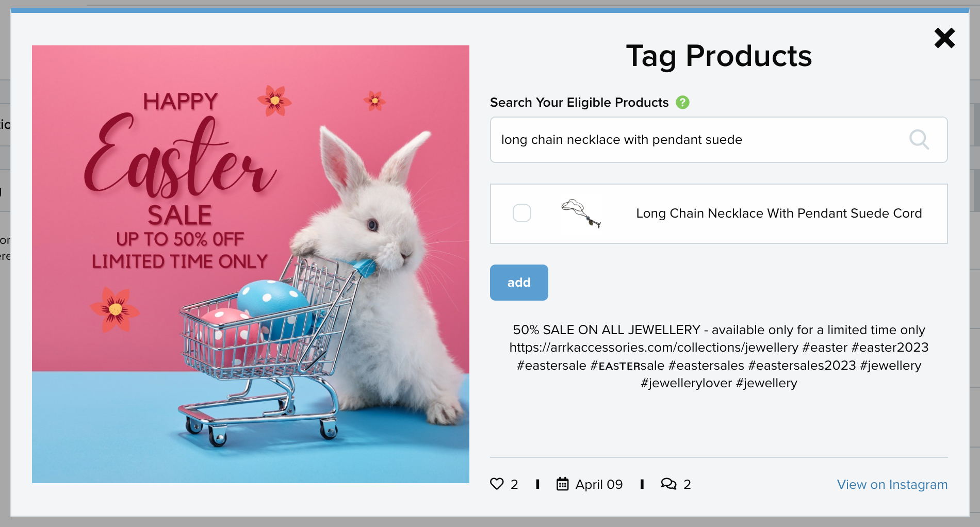Click the green help question mark icon
Viewport: 980px width, 527px height.
pos(682,103)
